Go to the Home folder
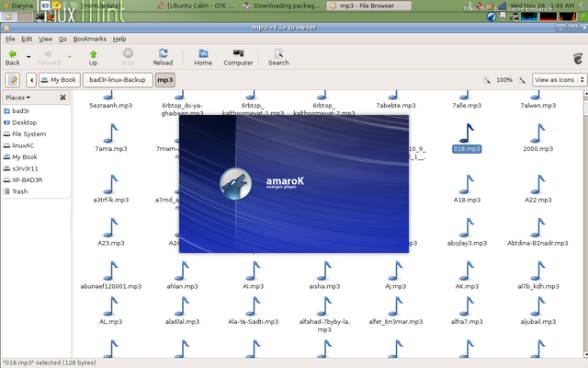Screen dimensions: 588x368 point(203,57)
